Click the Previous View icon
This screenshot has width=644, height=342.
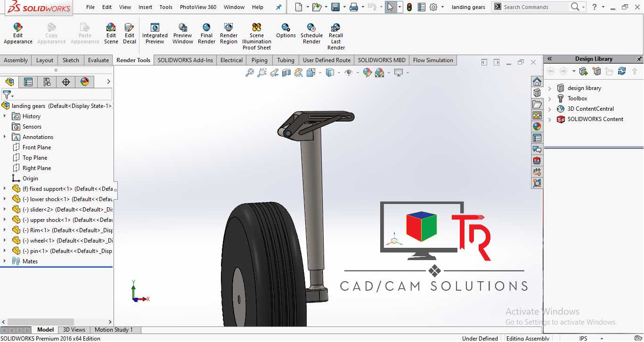(x=274, y=73)
